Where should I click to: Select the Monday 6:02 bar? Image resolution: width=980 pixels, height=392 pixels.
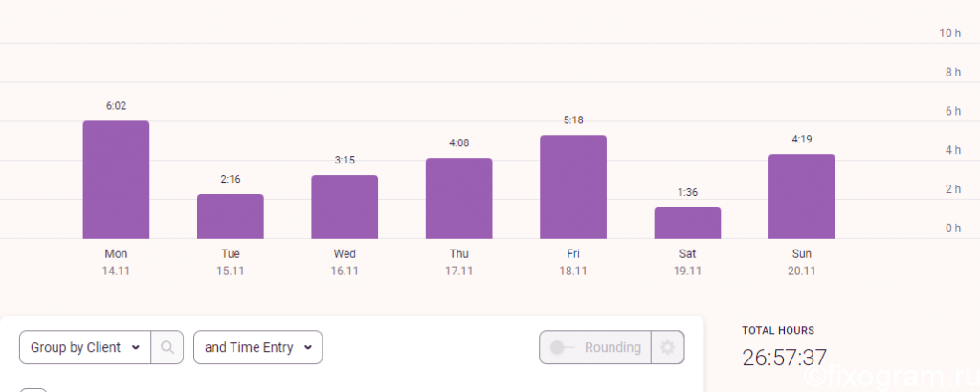click(116, 180)
